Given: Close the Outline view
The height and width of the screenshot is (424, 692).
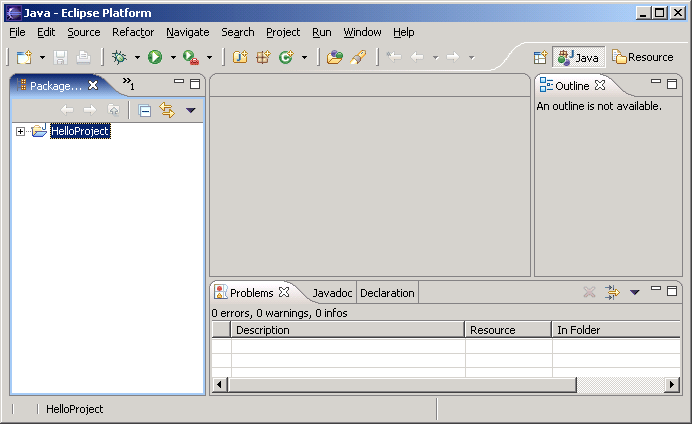Looking at the screenshot, I should (x=600, y=85).
